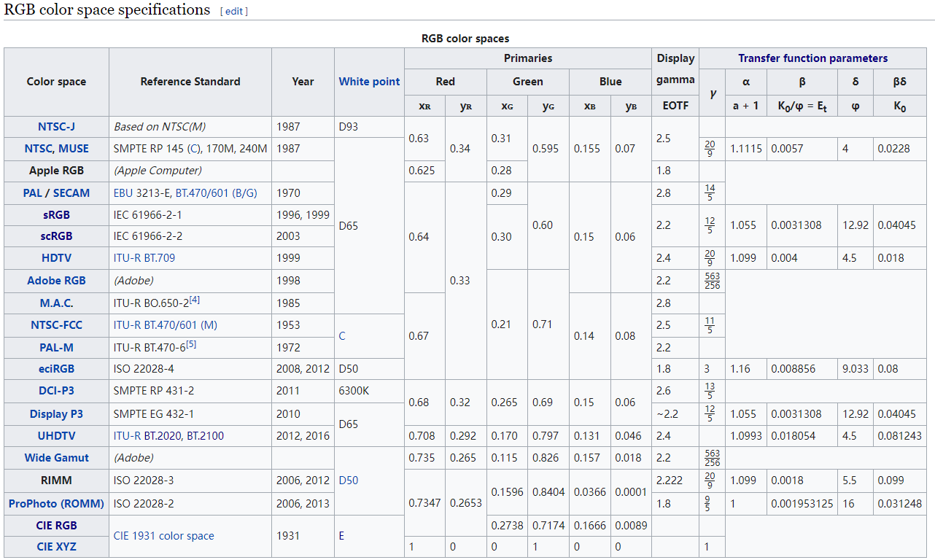Select the RGB color spaces table caption

click(465, 39)
